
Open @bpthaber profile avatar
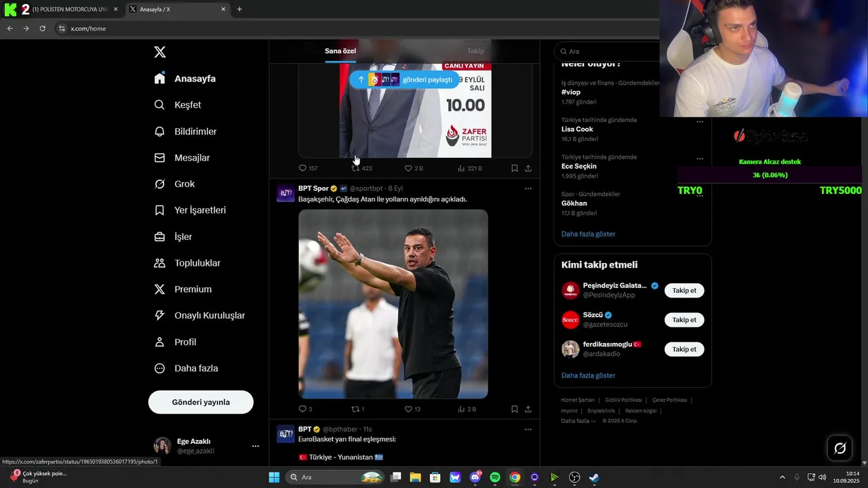285,434
